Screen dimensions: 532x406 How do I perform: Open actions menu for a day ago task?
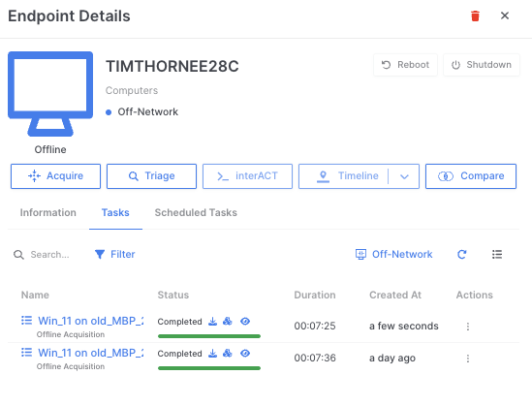pos(468,359)
